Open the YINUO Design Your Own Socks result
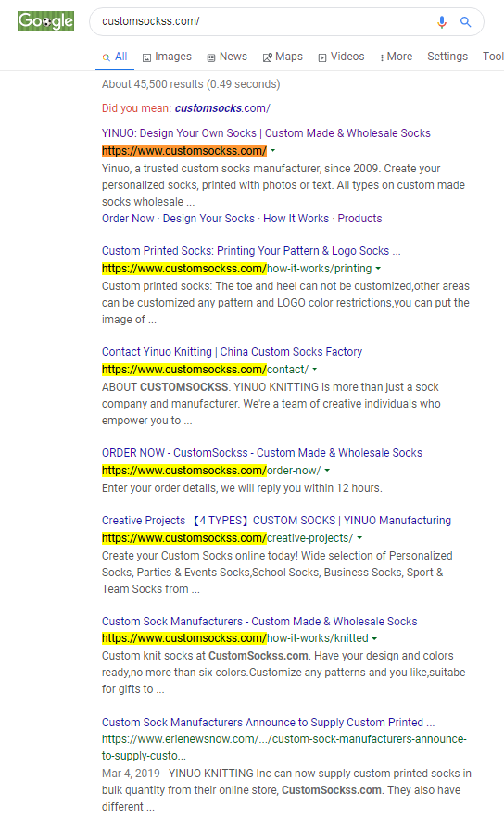This screenshot has height=818, width=504. (266, 133)
